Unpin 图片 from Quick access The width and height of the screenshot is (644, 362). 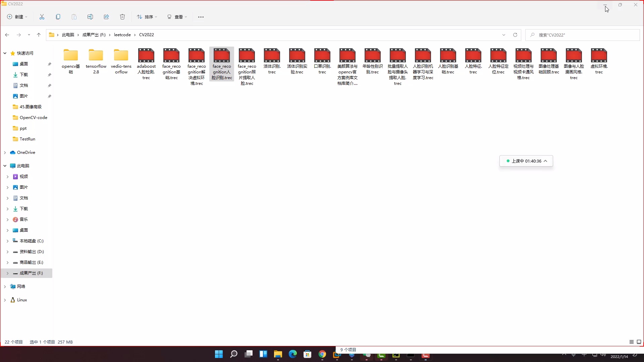click(49, 96)
